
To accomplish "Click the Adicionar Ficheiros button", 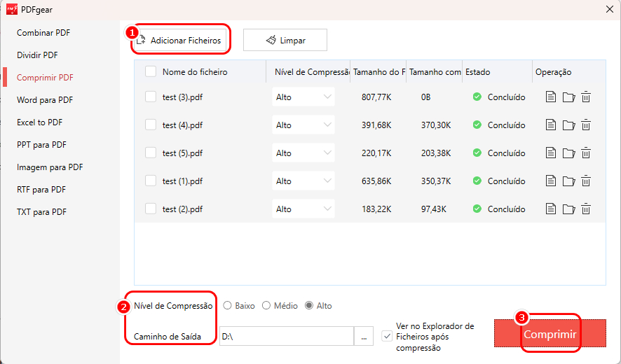I will (x=179, y=41).
